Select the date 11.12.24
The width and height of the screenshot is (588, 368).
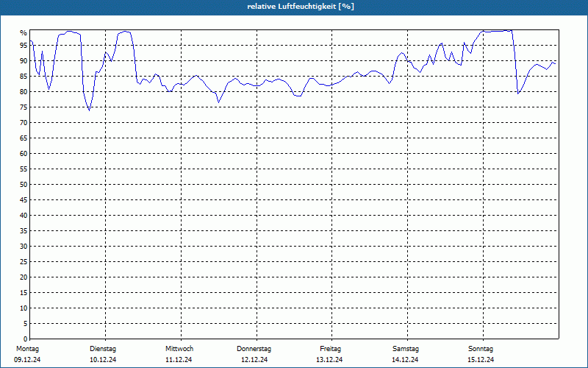pyautogui.click(x=179, y=360)
